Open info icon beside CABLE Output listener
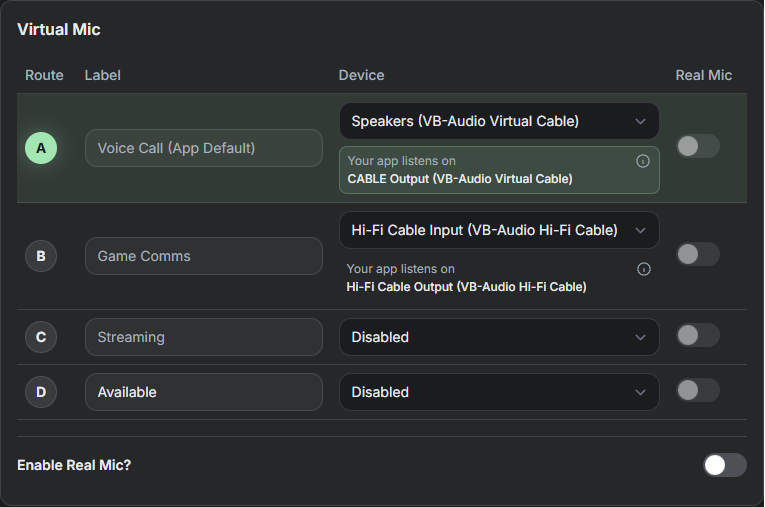This screenshot has width=765, height=507. (643, 161)
